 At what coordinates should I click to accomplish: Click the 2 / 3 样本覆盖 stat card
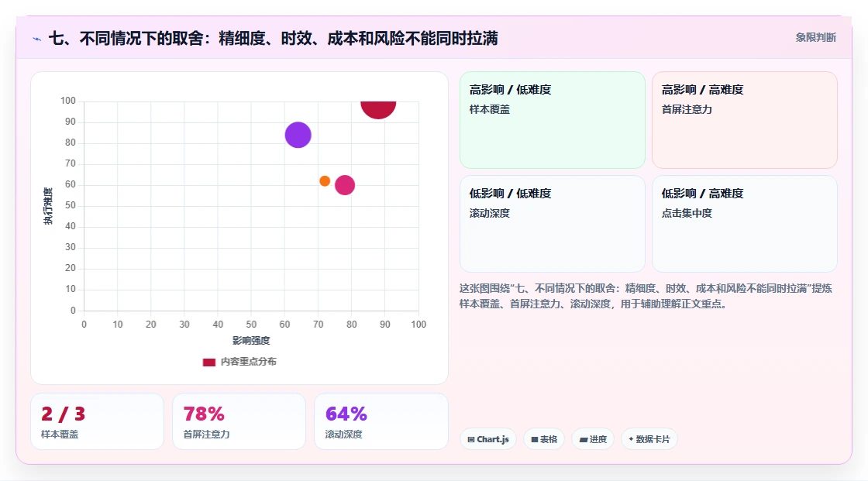[x=98, y=421]
